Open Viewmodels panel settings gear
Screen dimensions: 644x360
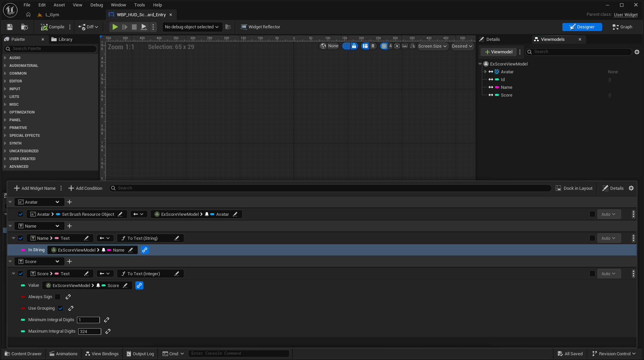click(637, 52)
